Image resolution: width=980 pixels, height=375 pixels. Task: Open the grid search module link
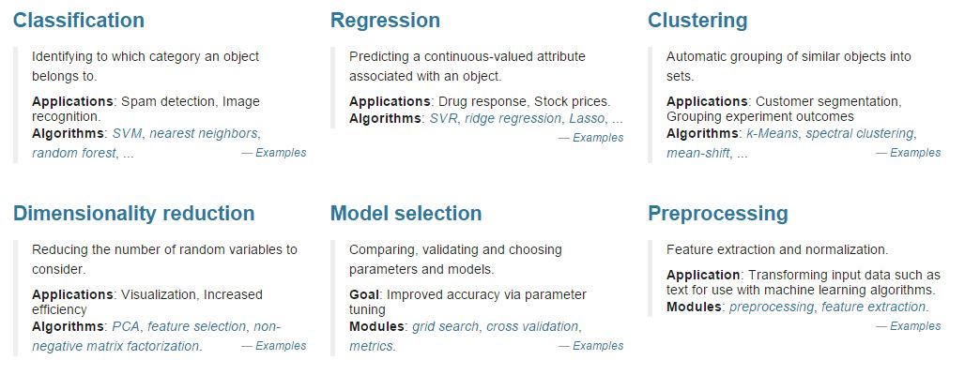point(445,326)
